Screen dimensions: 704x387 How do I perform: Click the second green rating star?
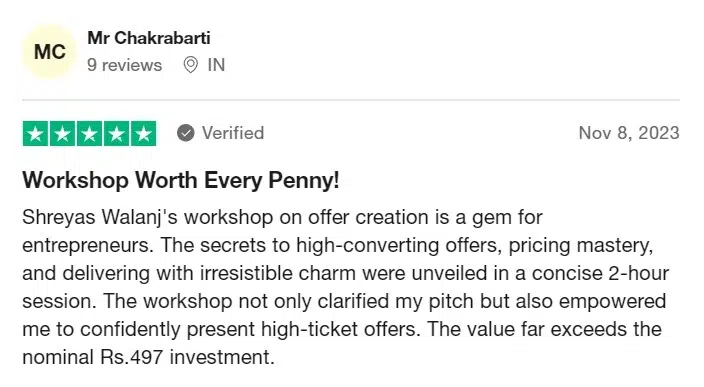[62, 133]
